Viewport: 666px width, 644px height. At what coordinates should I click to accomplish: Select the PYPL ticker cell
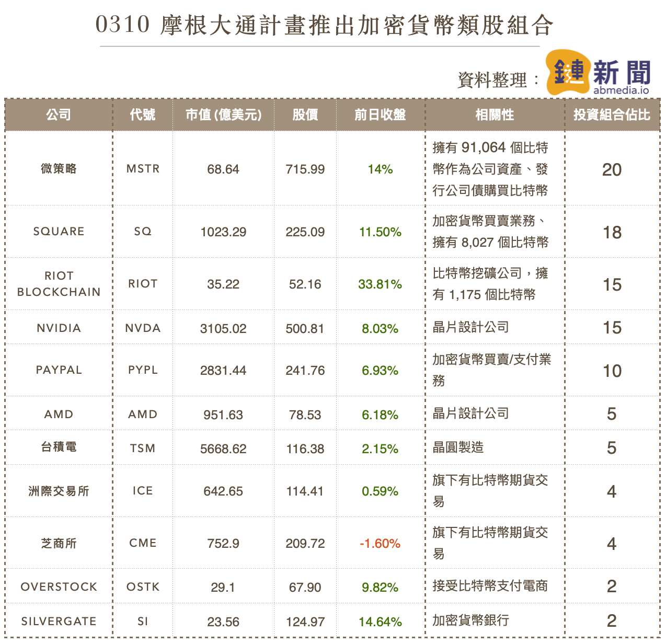(x=143, y=370)
